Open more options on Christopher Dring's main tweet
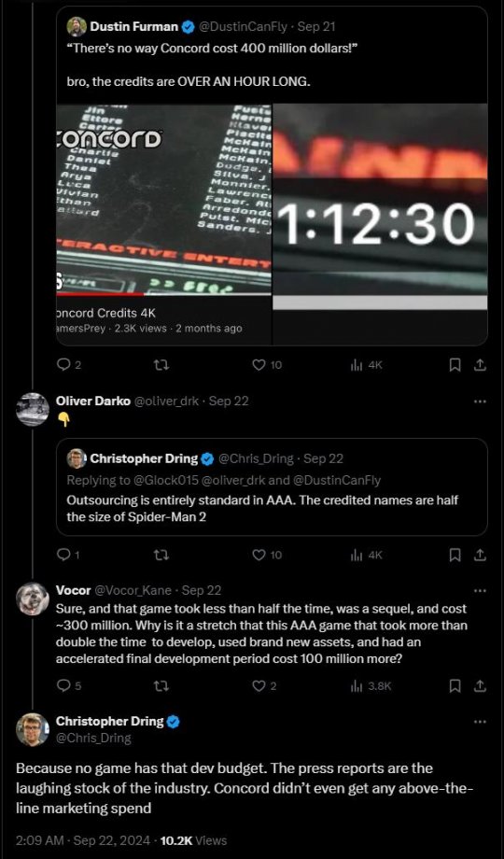The width and height of the screenshot is (504, 859). pyautogui.click(x=480, y=722)
